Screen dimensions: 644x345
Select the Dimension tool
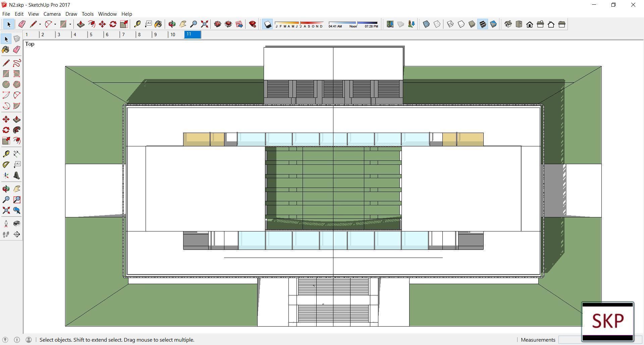17,154
